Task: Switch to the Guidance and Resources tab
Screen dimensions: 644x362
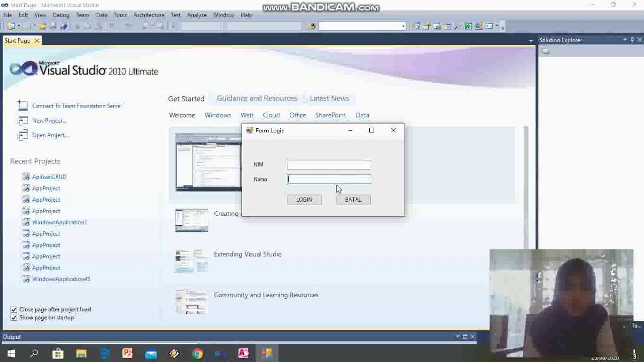Action: click(x=257, y=98)
